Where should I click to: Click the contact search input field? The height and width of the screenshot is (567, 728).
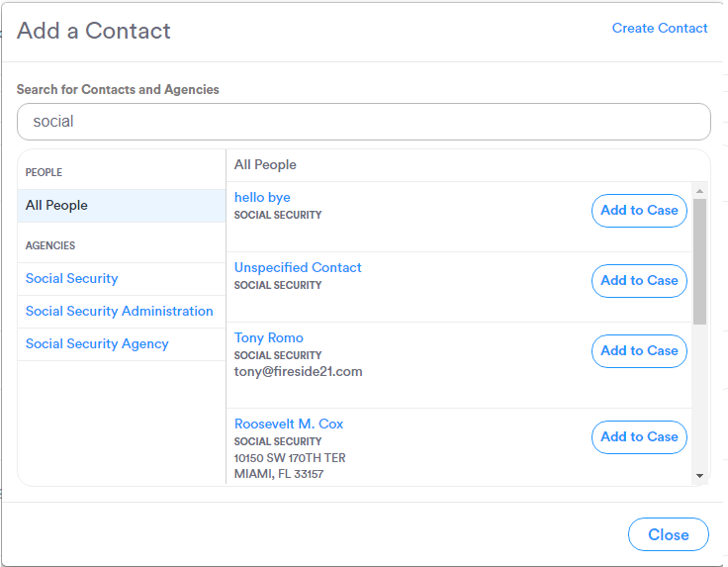[x=363, y=122]
